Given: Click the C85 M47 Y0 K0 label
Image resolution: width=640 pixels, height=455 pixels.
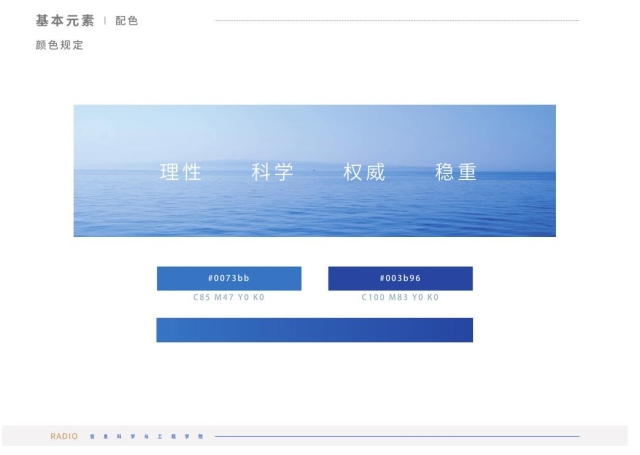Looking at the screenshot, I should (229, 298).
